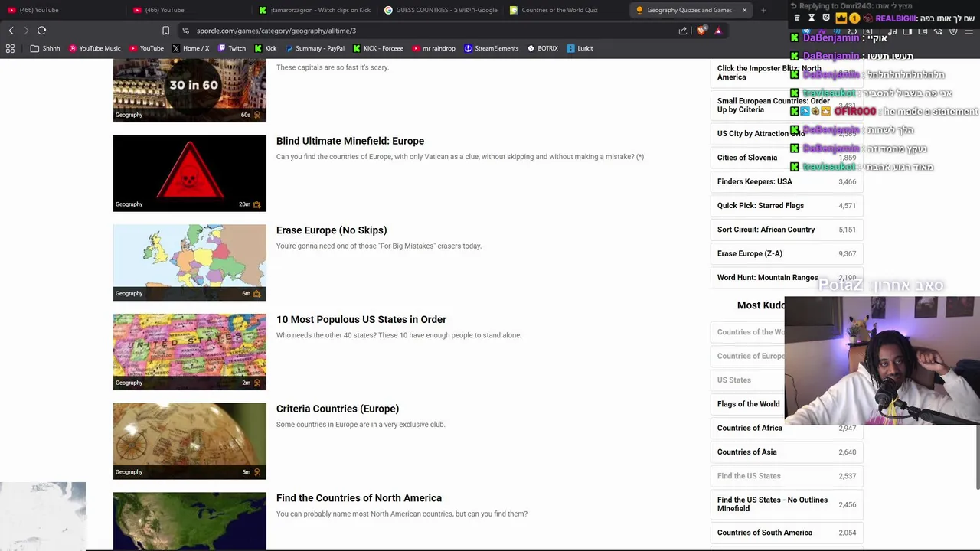Open the apps grid in bookmarks bar

[x=10, y=48]
